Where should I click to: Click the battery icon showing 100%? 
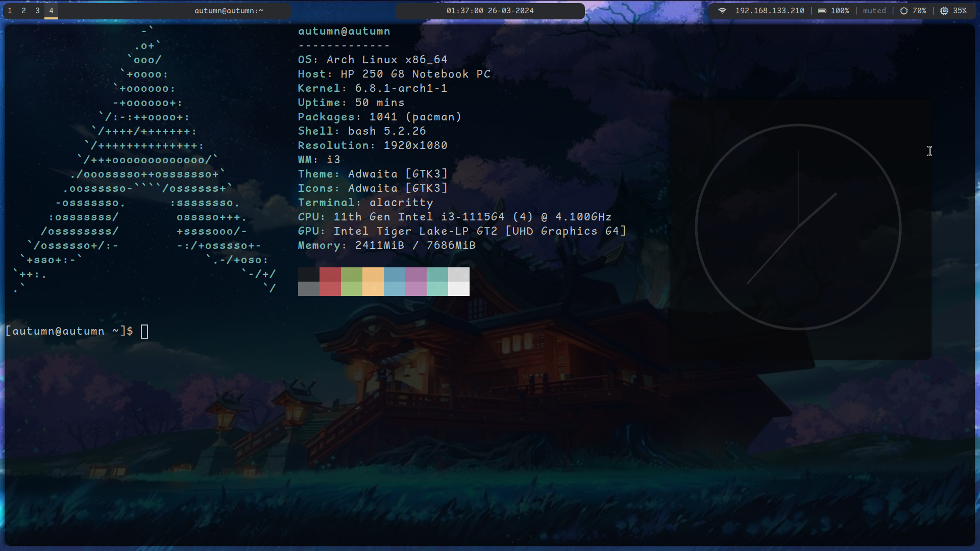(x=822, y=11)
